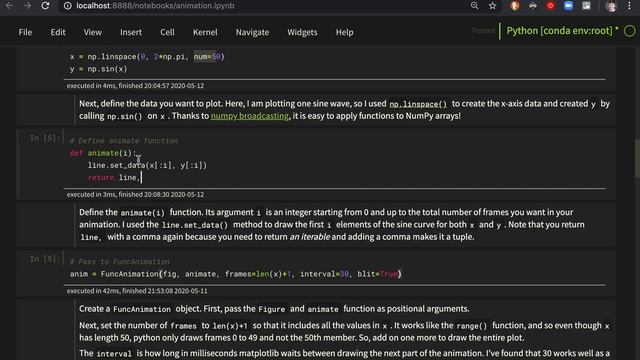
Task: Click paragraph starting 'The interval is how long'
Action: coord(344,353)
